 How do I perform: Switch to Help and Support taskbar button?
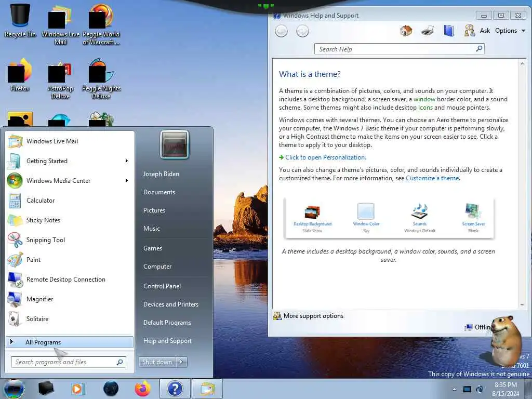click(x=175, y=389)
